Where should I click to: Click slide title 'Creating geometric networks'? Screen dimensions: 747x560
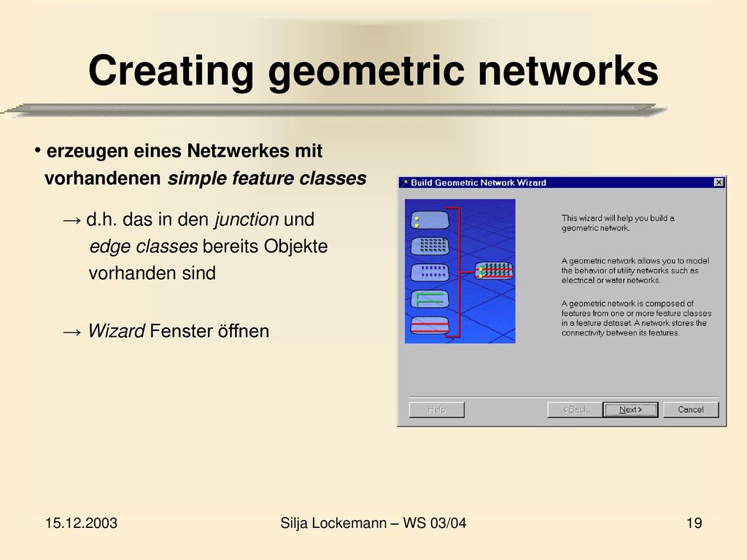(373, 71)
